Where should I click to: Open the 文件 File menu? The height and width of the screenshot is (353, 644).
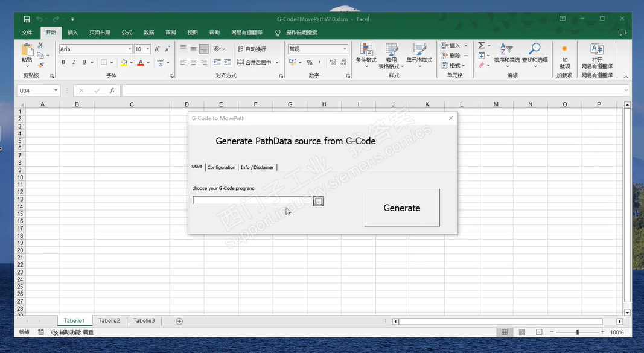coord(27,33)
